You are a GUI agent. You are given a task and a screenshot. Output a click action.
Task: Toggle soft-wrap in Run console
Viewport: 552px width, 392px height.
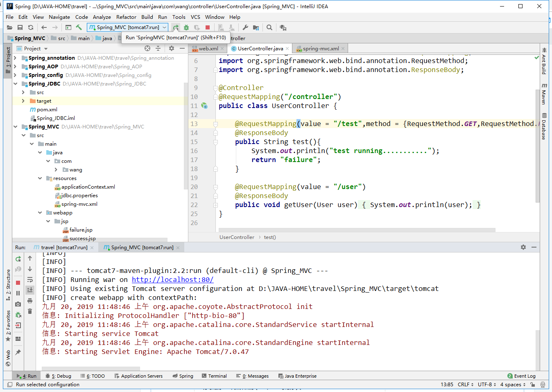coord(30,279)
